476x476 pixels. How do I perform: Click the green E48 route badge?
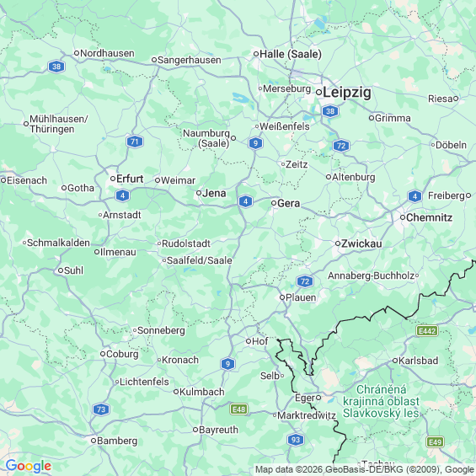pyautogui.click(x=239, y=409)
